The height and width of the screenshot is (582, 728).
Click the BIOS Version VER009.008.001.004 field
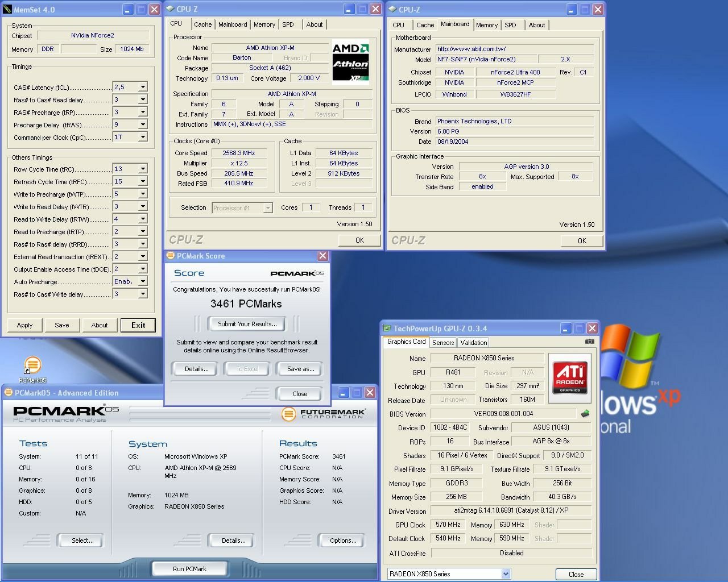click(503, 414)
